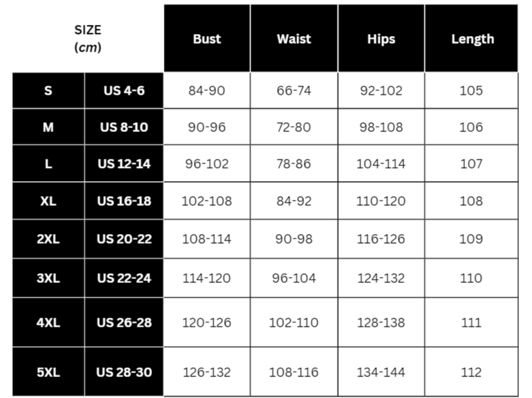Select the 102-110 waist measurement cell

(x=294, y=323)
